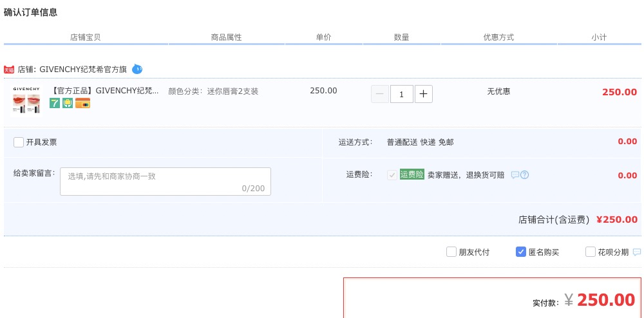Click the checked 运费险 checkbox
Screen dimensions: 644x318
392,175
